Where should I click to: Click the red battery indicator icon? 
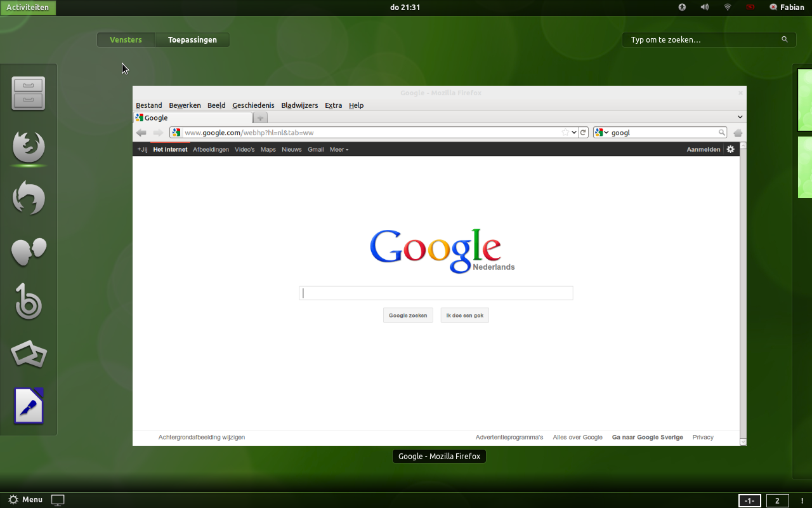(x=750, y=7)
